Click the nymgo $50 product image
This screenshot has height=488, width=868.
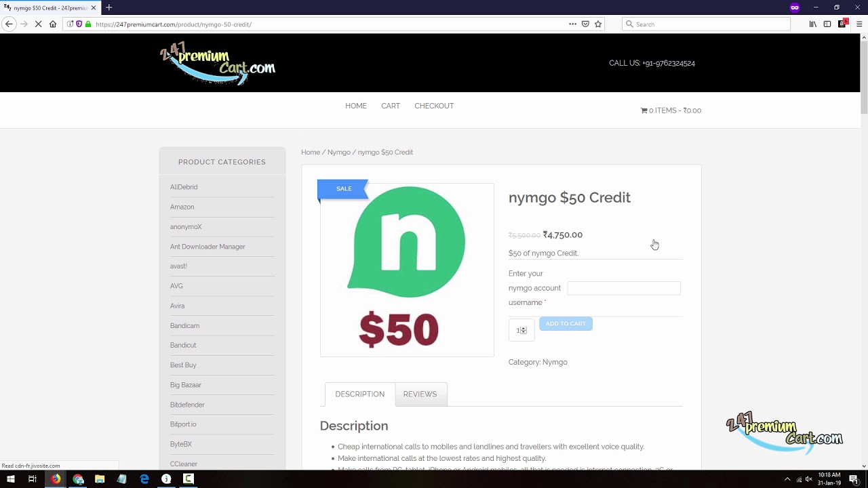coord(407,270)
